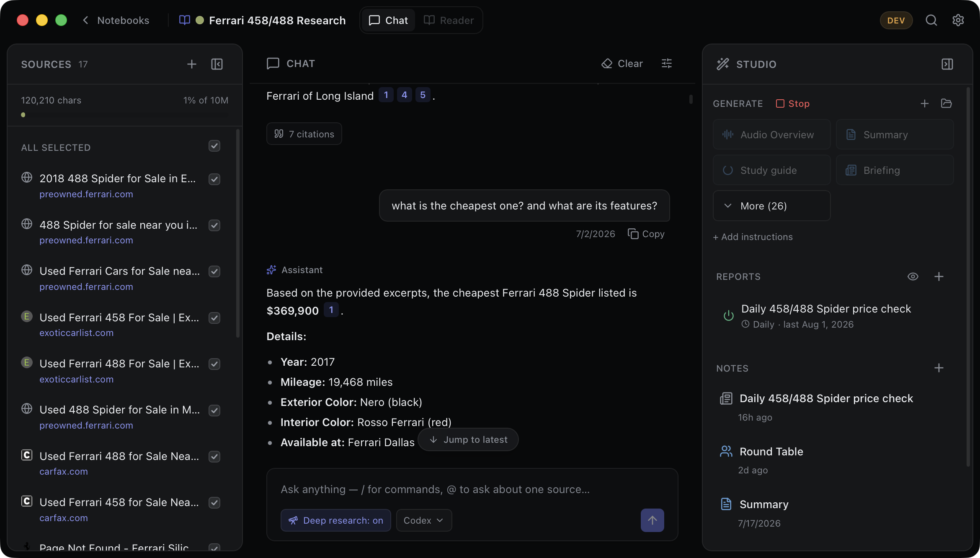Click the Studio magic wand icon
This screenshot has width=980, height=558.
(723, 64)
